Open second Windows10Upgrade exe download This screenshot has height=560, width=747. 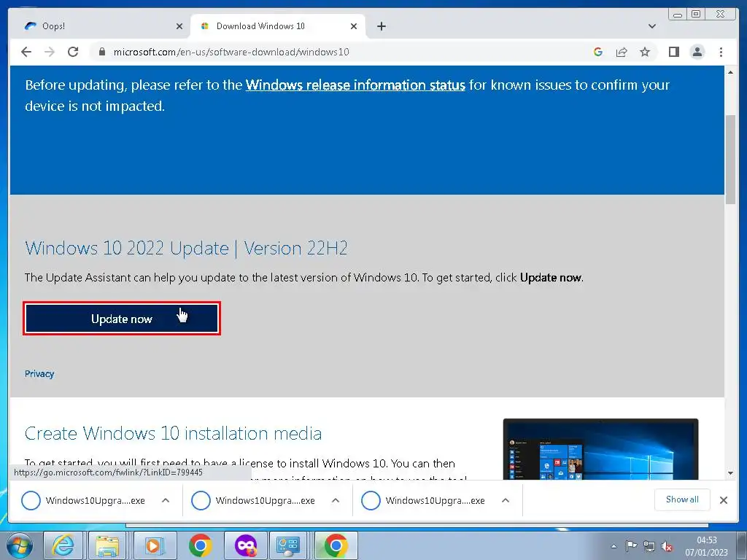click(x=254, y=500)
